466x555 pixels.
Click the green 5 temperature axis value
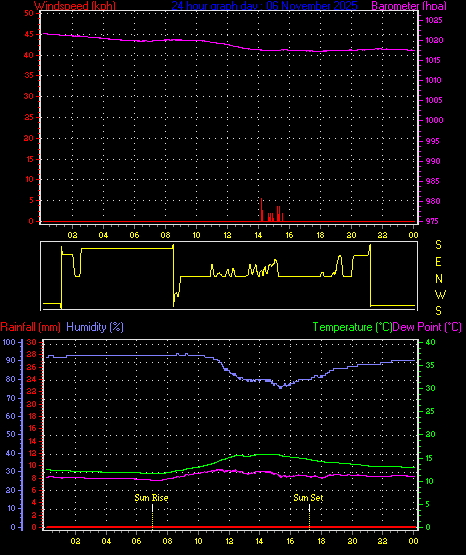(428, 504)
